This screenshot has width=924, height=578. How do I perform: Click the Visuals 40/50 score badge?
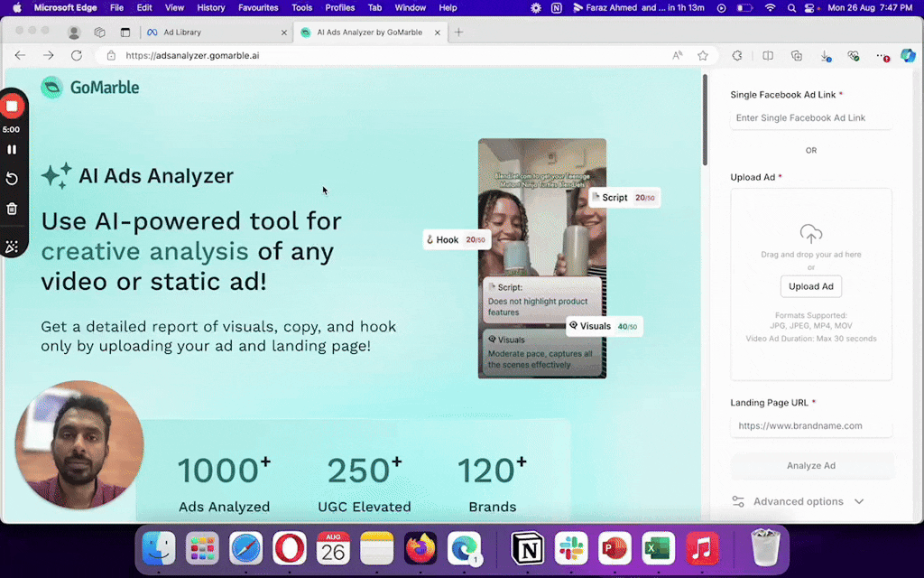tap(604, 326)
